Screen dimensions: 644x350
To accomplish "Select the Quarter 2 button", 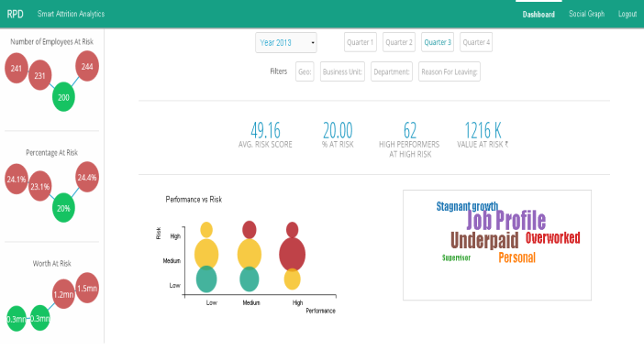I will pyautogui.click(x=399, y=42).
